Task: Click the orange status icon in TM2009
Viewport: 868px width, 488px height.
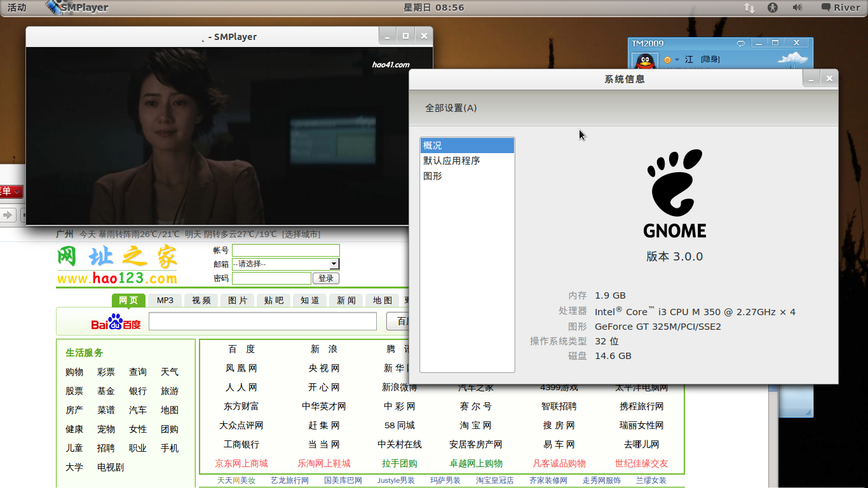Action: tap(667, 60)
